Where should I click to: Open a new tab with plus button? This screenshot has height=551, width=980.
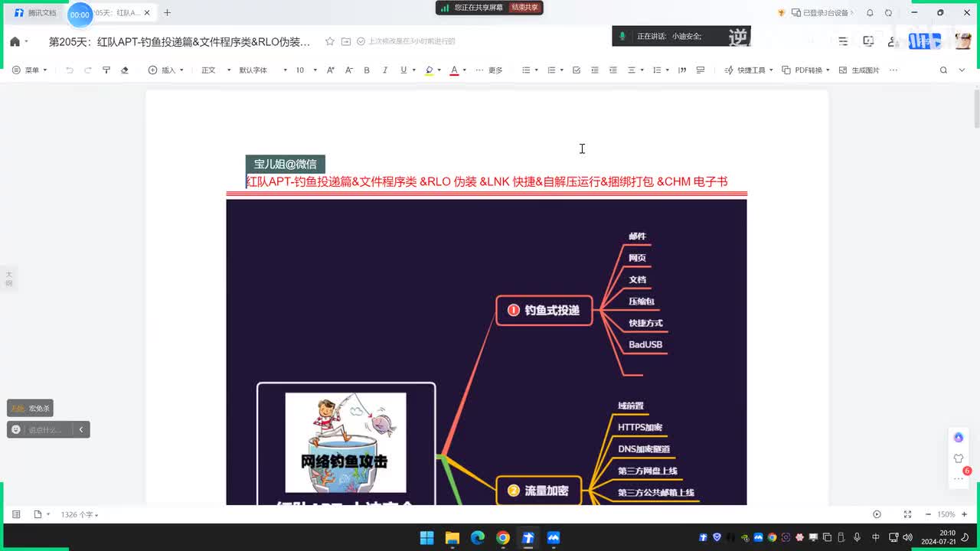(x=167, y=12)
